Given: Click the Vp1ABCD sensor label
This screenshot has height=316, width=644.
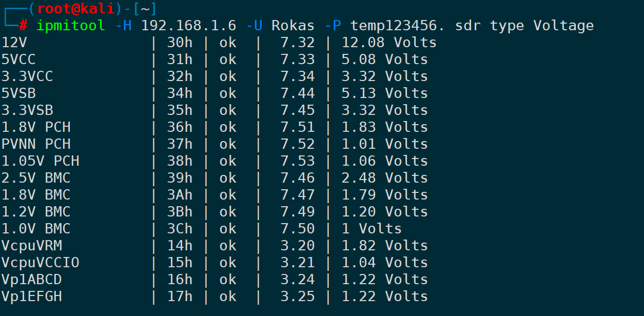Looking at the screenshot, I should click(32, 280).
